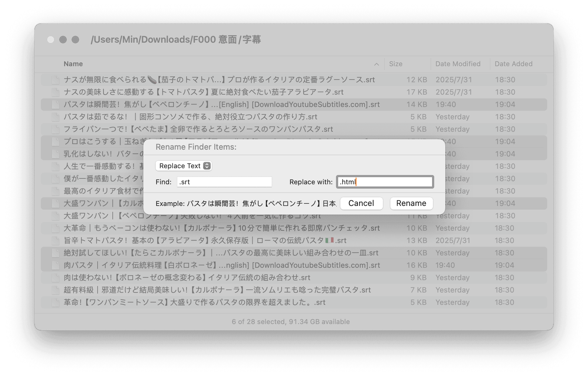This screenshot has height=376, width=588.
Task: Click the Find text field
Action: (x=224, y=182)
